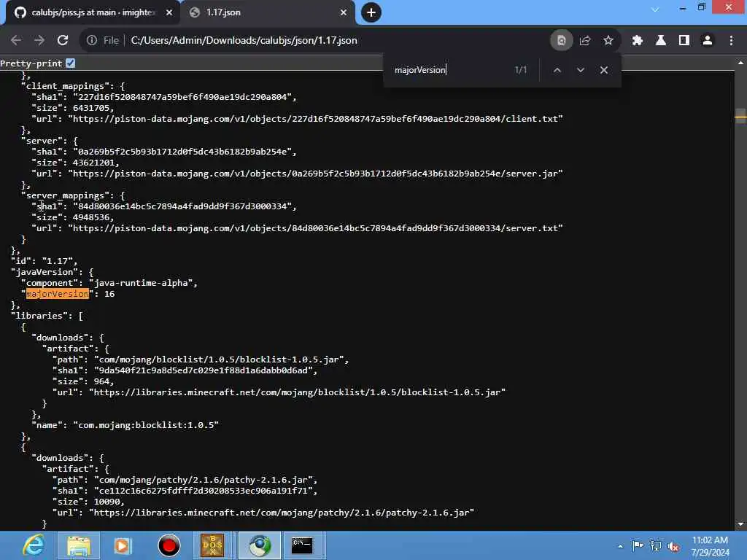Click the vertical scrollbar thumb
747x560 pixels.
740,116
